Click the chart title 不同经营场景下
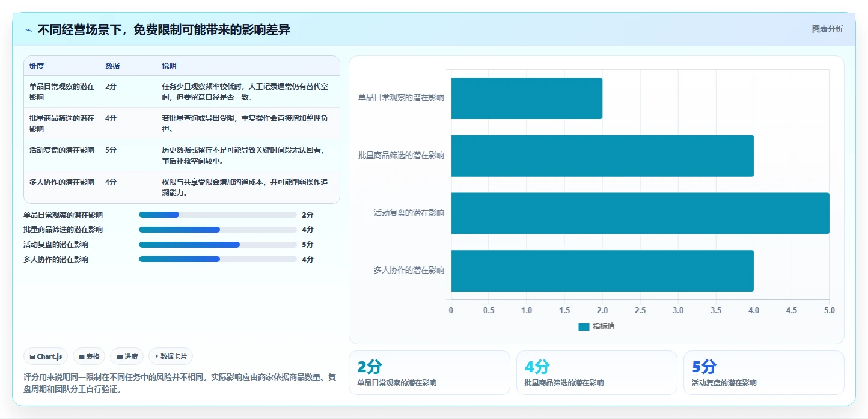Image resolution: width=868 pixels, height=419 pixels. pyautogui.click(x=164, y=29)
